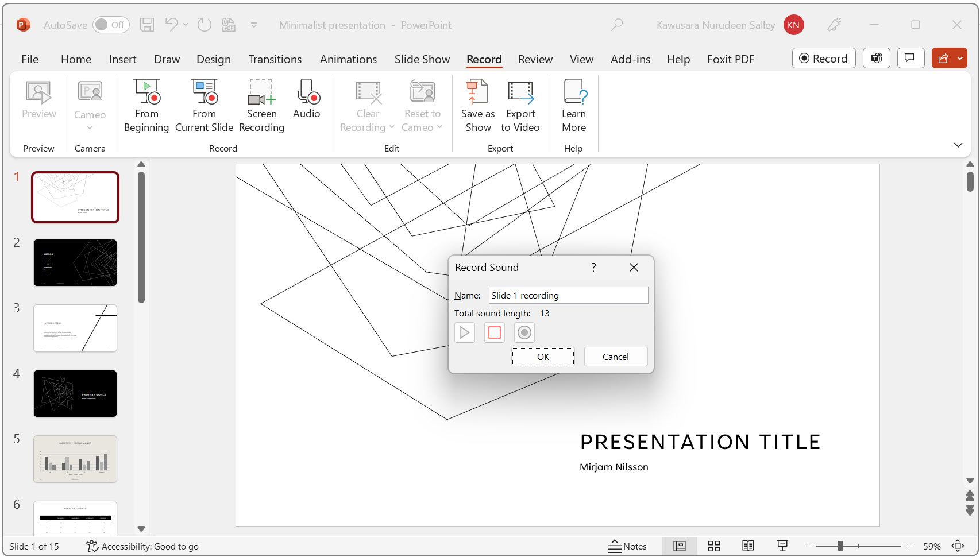Screen dimensions: 980x557
Task: Start recording From Beginning
Action: (146, 106)
